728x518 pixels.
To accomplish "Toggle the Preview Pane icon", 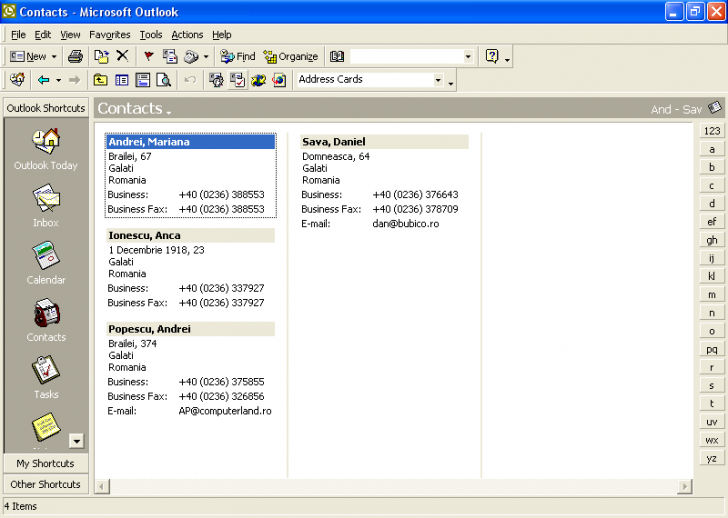I will (x=143, y=80).
